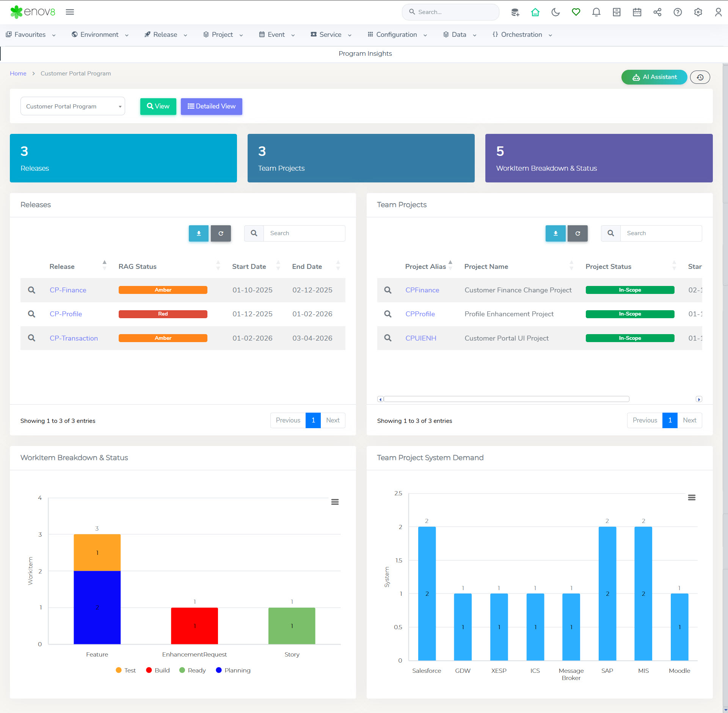Refresh the Team Projects table

(x=577, y=233)
